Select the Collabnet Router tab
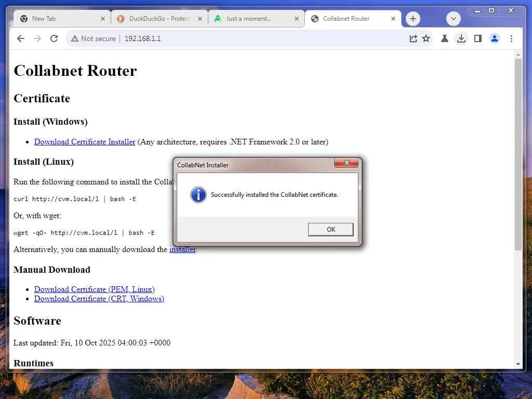 point(353,19)
